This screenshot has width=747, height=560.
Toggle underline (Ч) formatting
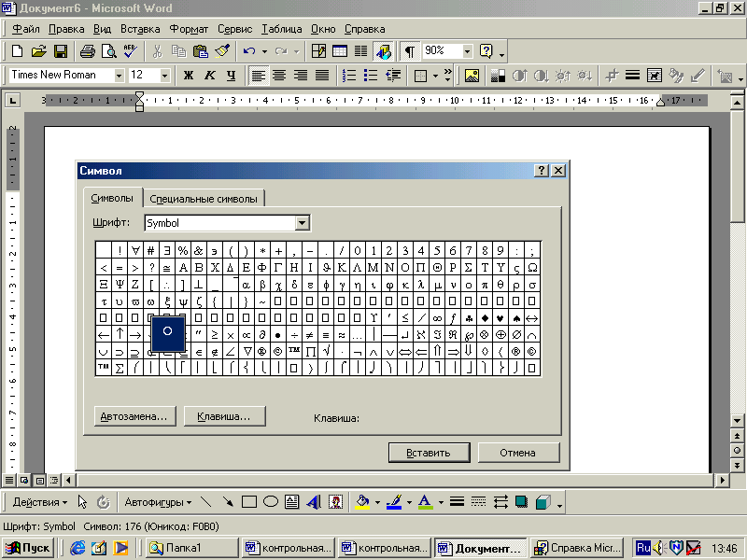[232, 76]
